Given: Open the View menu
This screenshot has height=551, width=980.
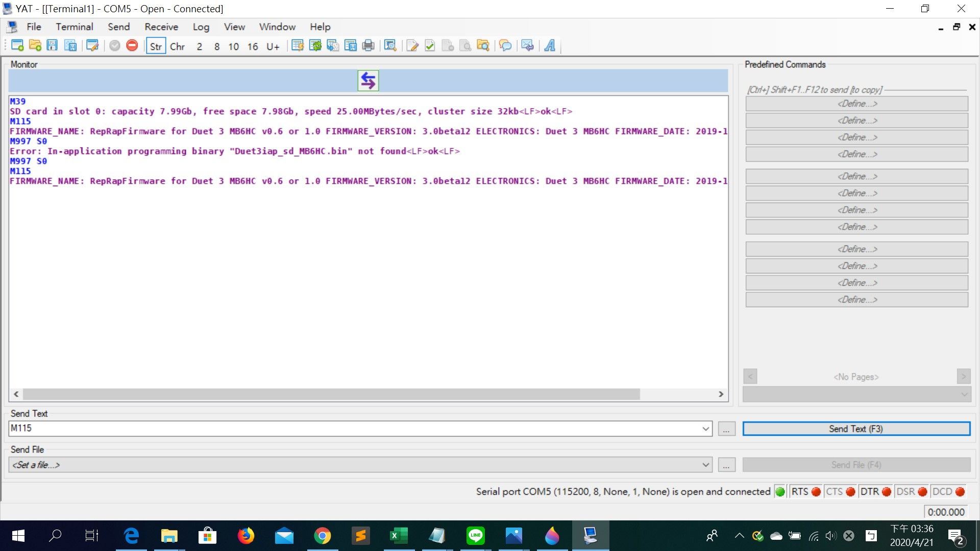Looking at the screenshot, I should (234, 27).
